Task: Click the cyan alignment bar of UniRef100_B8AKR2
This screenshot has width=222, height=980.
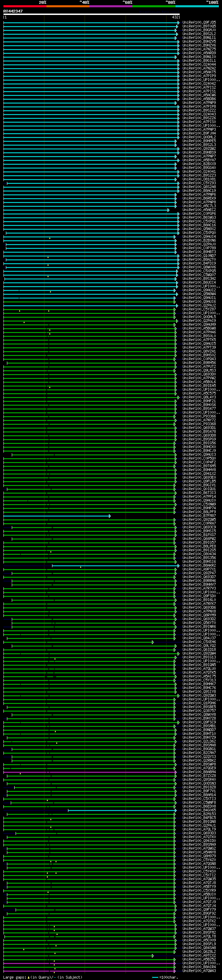Action: point(116,566)
